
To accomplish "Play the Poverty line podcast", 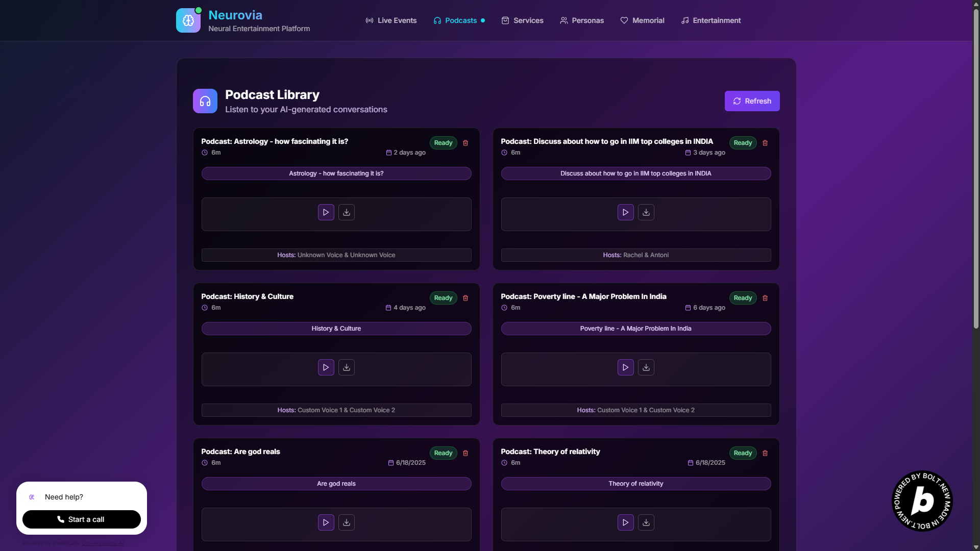I will (x=625, y=367).
